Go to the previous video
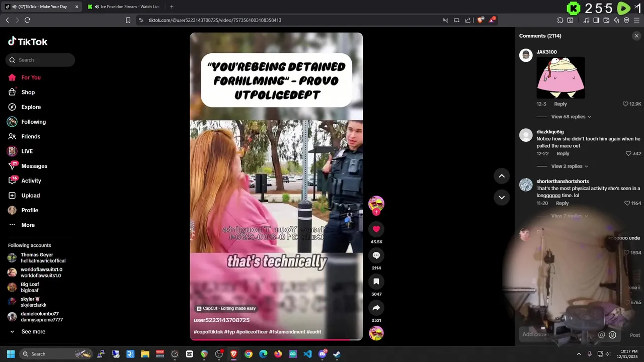Image resolution: width=644 pixels, height=362 pixels. pos(502,176)
